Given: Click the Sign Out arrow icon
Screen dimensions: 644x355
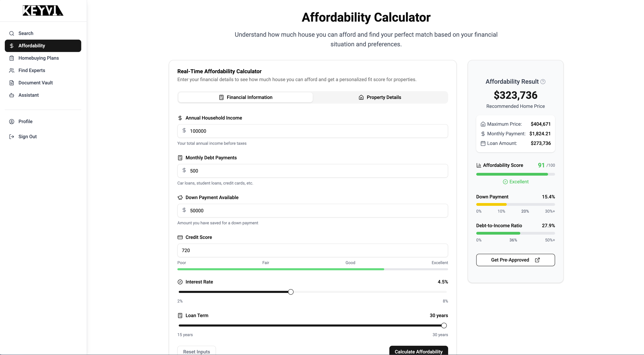Looking at the screenshot, I should coord(11,137).
